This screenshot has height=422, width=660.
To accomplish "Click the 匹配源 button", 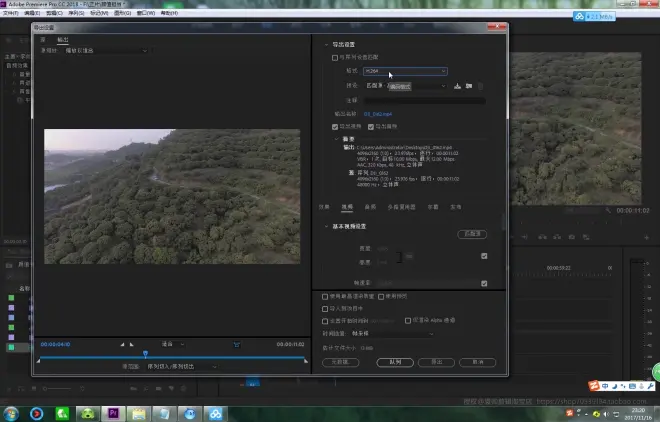I will pos(472,234).
